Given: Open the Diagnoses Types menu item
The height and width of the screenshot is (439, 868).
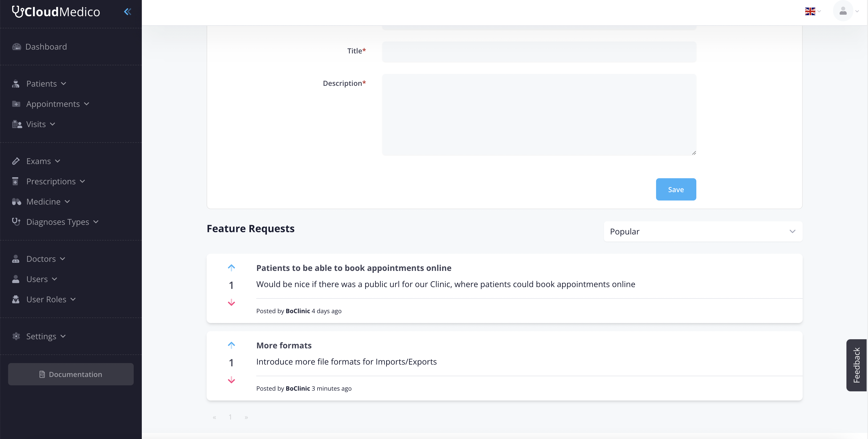Looking at the screenshot, I should (x=58, y=222).
